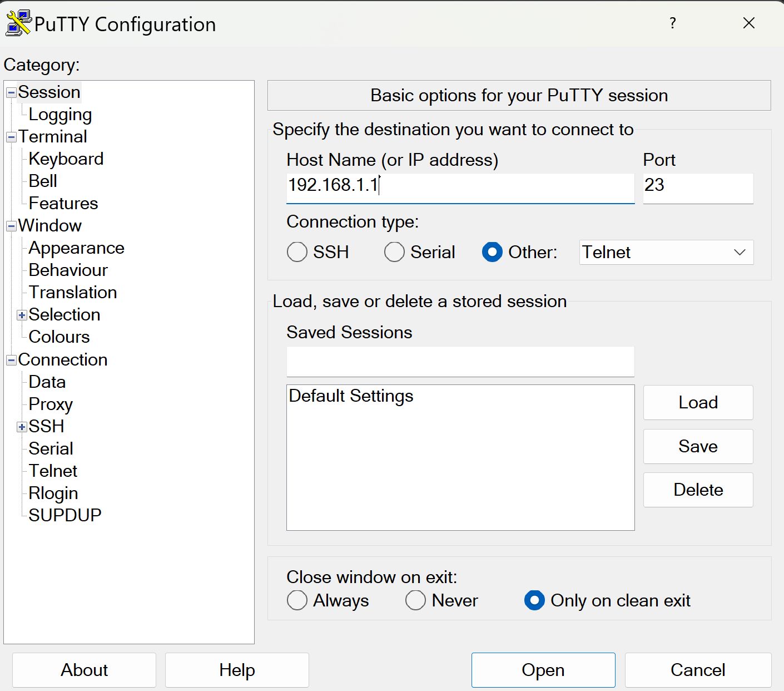Select the Session category
Screen dimensions: 784x691
pos(49,92)
